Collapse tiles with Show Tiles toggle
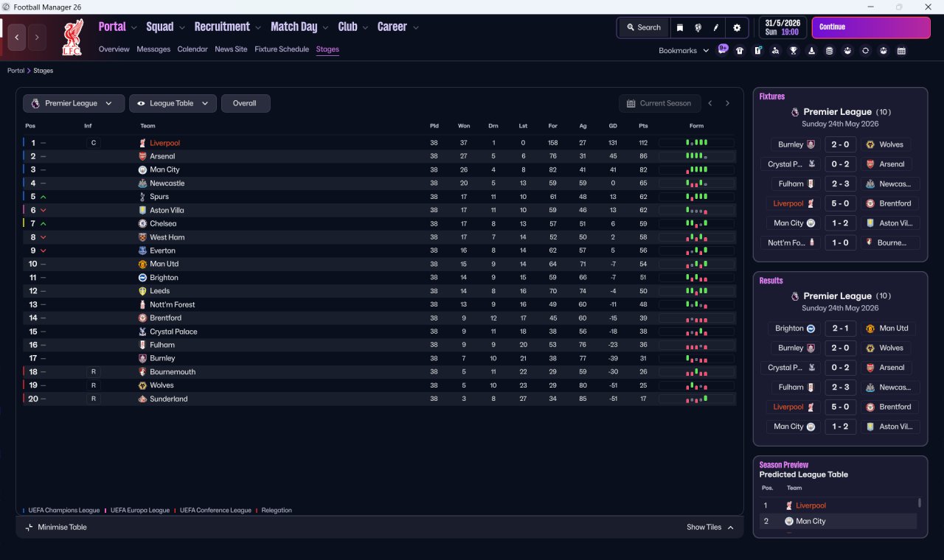Image resolution: width=944 pixels, height=560 pixels. click(710, 527)
